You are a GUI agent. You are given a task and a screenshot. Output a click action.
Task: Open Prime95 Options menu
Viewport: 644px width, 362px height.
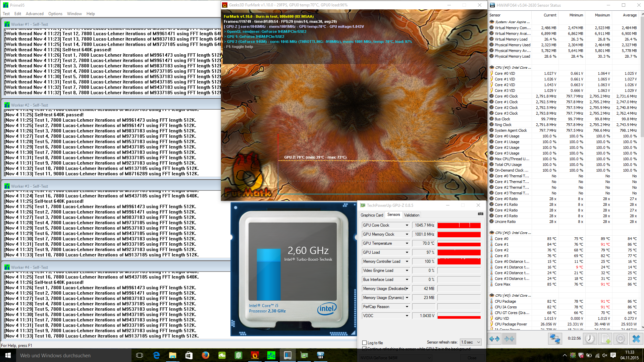(x=55, y=14)
